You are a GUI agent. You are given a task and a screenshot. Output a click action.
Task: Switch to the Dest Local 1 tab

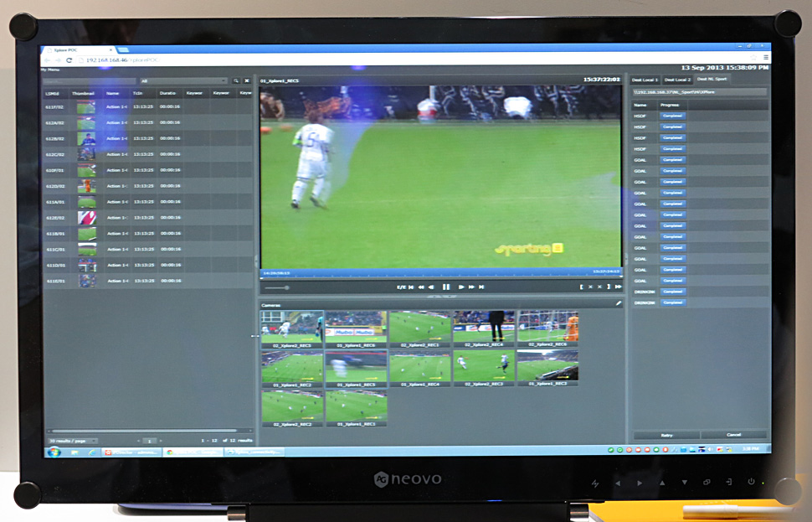coord(645,79)
